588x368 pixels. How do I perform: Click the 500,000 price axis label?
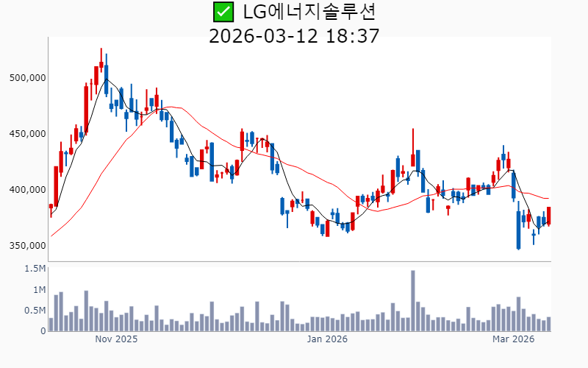[x=26, y=77]
